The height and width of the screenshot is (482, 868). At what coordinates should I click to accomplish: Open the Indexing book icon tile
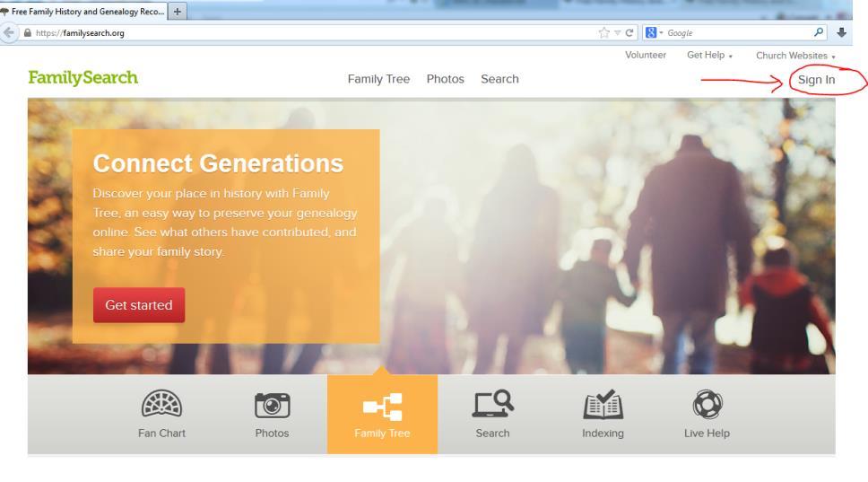click(603, 414)
